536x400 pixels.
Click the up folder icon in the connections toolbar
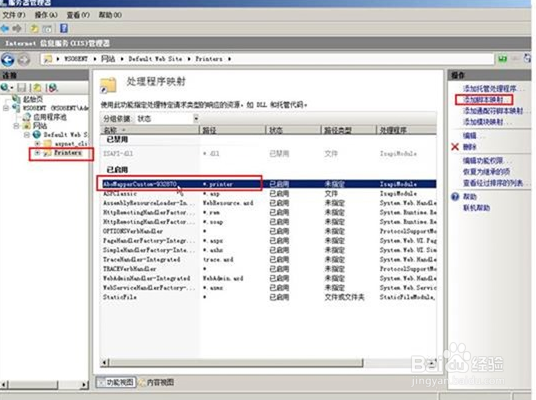37,88
